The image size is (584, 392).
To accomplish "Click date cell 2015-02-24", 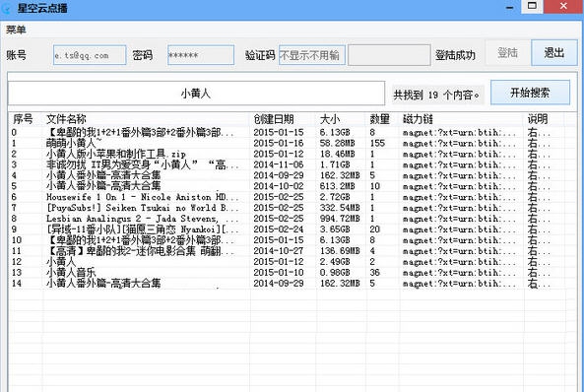I will point(279,229).
